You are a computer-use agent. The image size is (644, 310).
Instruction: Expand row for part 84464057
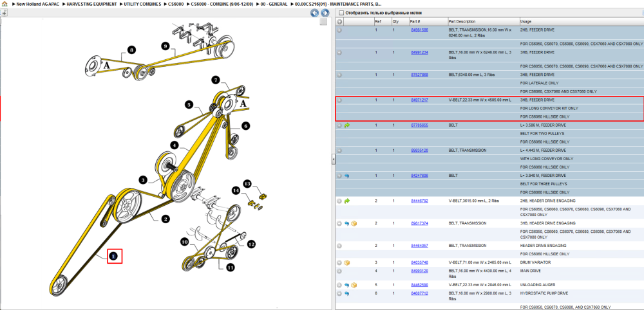(x=339, y=246)
